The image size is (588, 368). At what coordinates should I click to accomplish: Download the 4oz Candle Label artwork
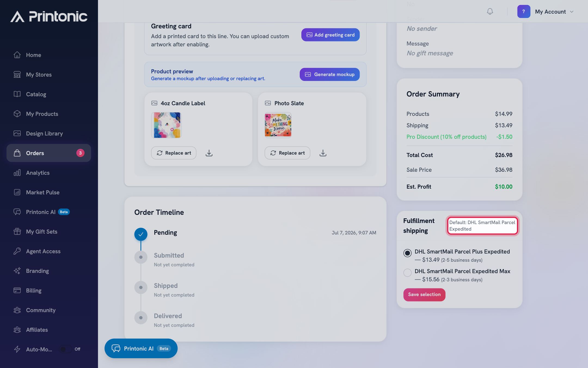[x=209, y=153]
